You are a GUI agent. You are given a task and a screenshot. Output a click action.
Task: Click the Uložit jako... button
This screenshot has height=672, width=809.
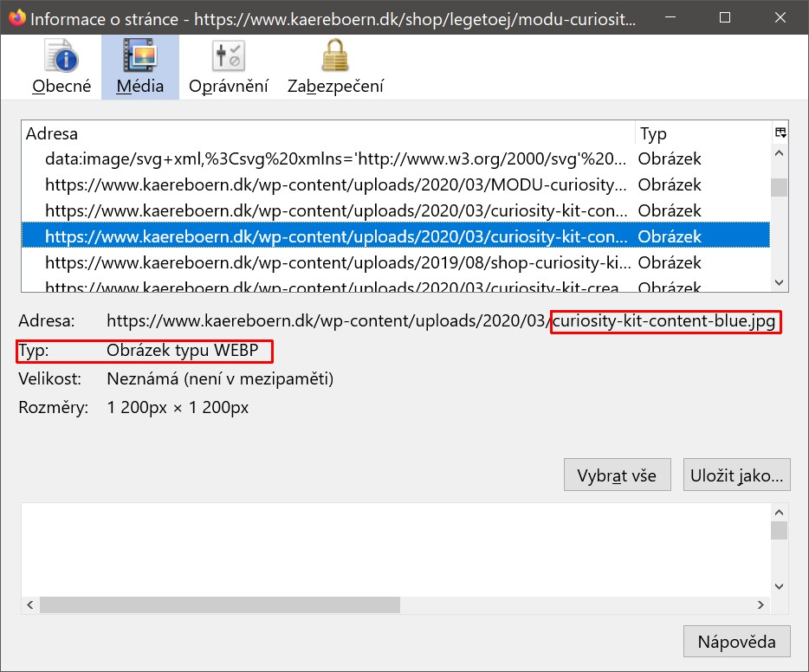[x=737, y=475]
